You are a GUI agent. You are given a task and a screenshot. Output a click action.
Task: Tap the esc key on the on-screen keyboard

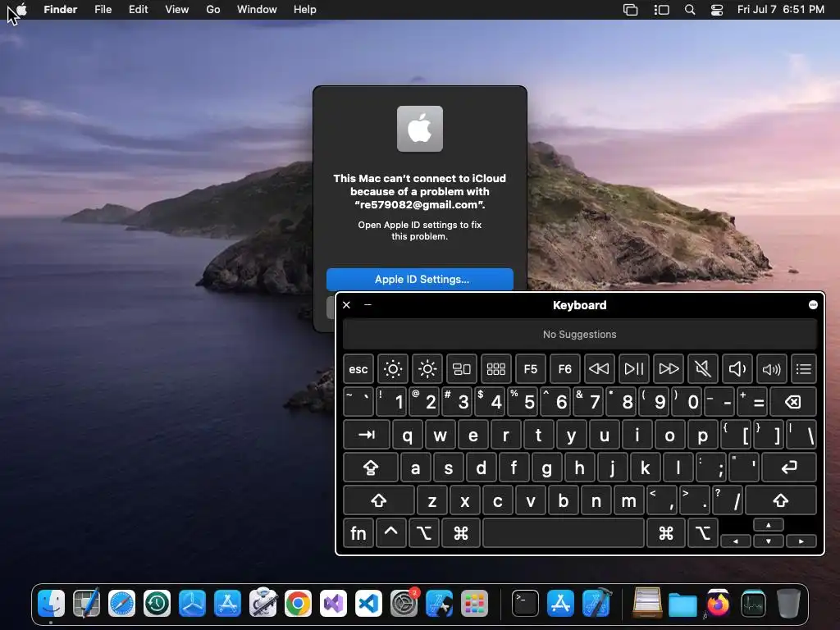click(358, 369)
